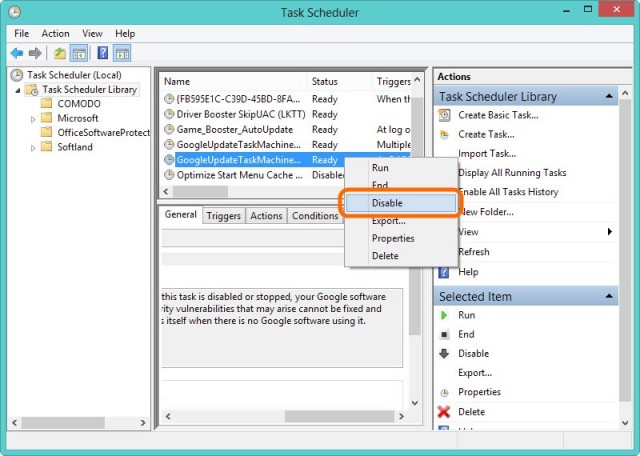
Task: Select the Driver Booster SkipUAC (LKTT) task
Action: (x=285, y=114)
